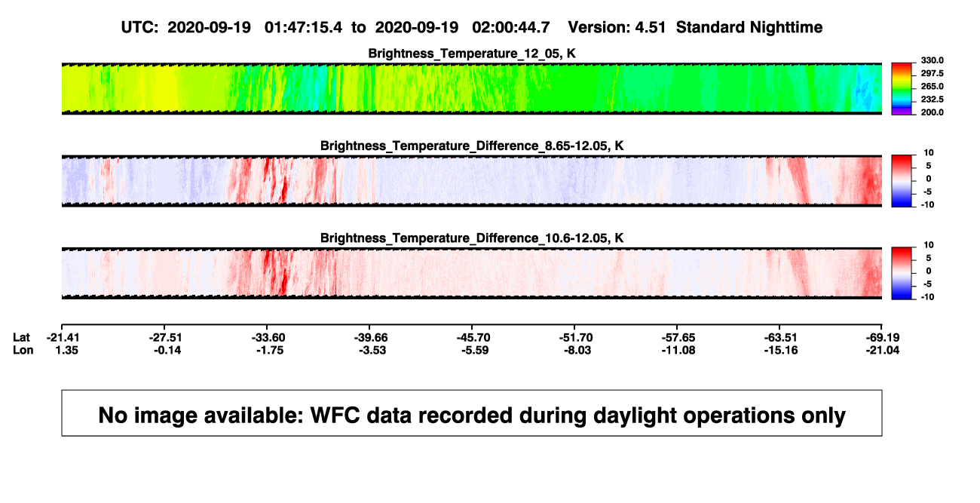
Task: Click latitude value -45.70
Action: (472, 337)
